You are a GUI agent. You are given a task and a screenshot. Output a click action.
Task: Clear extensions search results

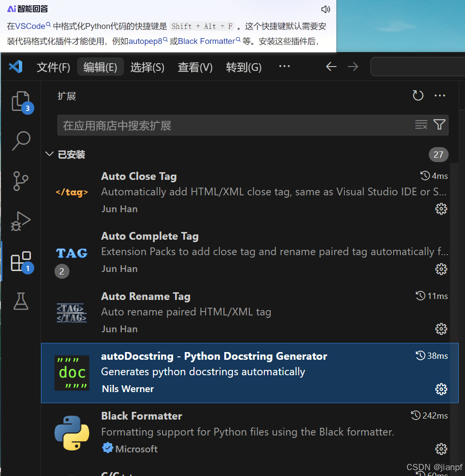click(x=421, y=124)
